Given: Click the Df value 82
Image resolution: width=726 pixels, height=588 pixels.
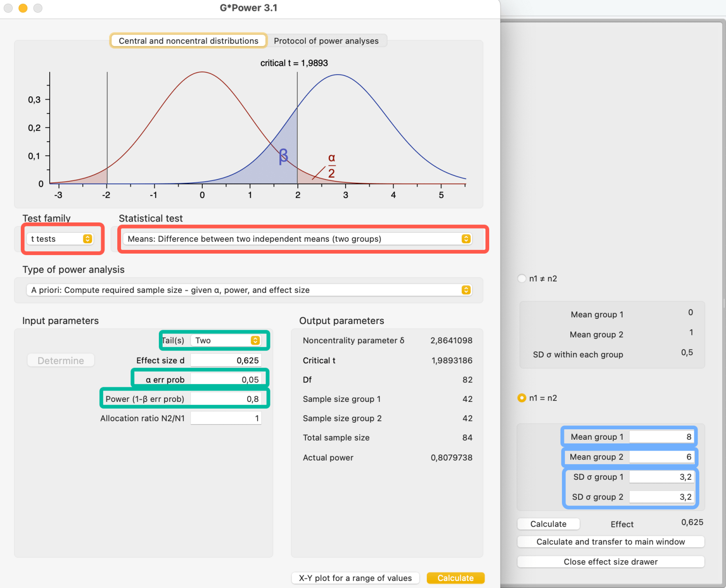Looking at the screenshot, I should point(467,380).
